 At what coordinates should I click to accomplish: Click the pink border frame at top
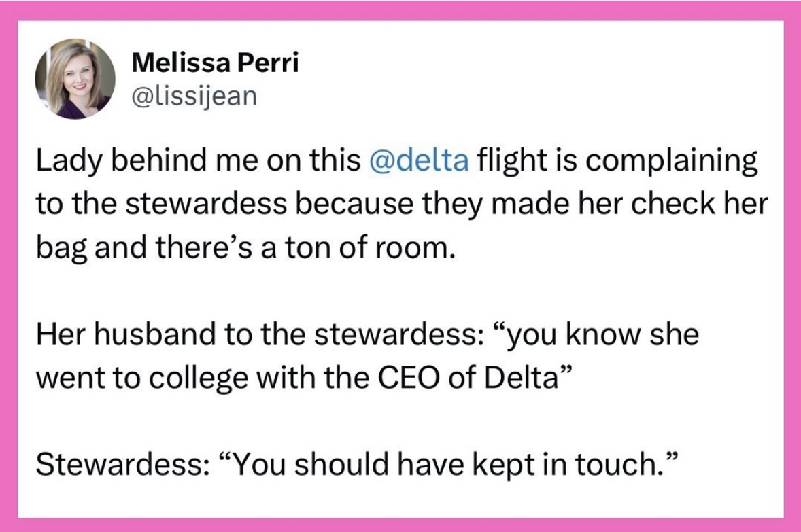(x=400, y=10)
